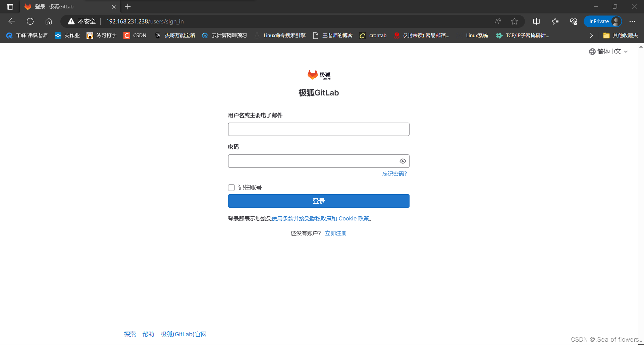
Task: Open tab actions menu icon
Action: [10, 7]
